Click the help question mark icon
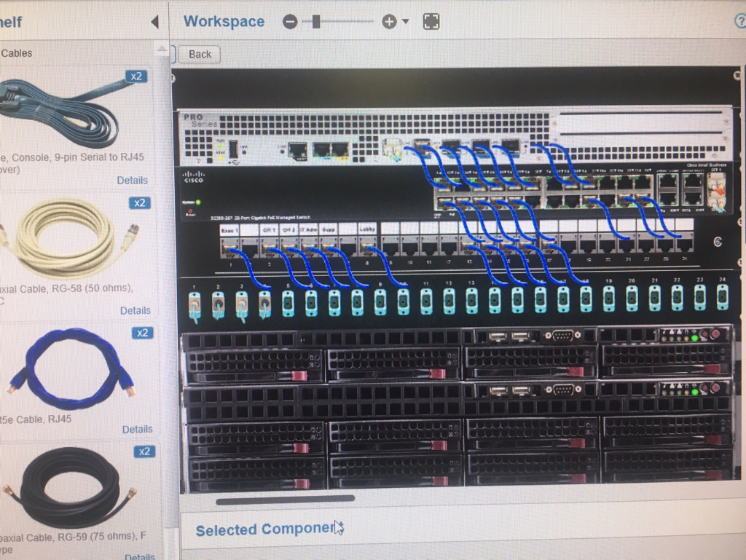The height and width of the screenshot is (560, 746). pyautogui.click(x=740, y=21)
